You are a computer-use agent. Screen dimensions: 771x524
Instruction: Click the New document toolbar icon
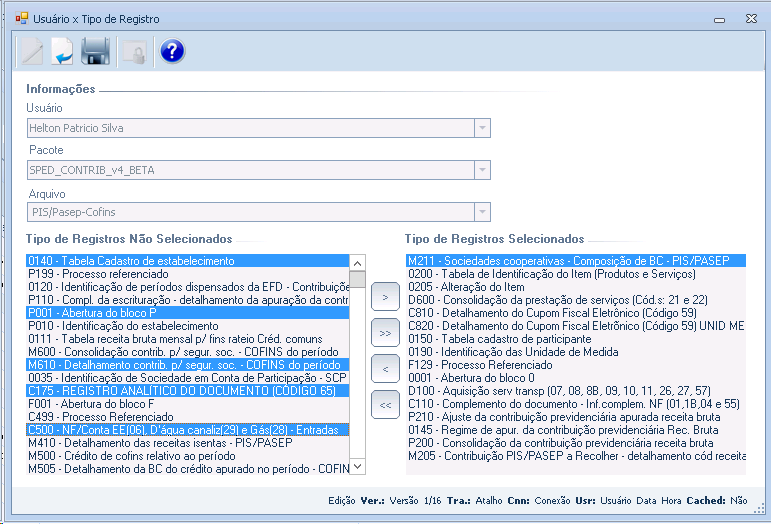32,51
